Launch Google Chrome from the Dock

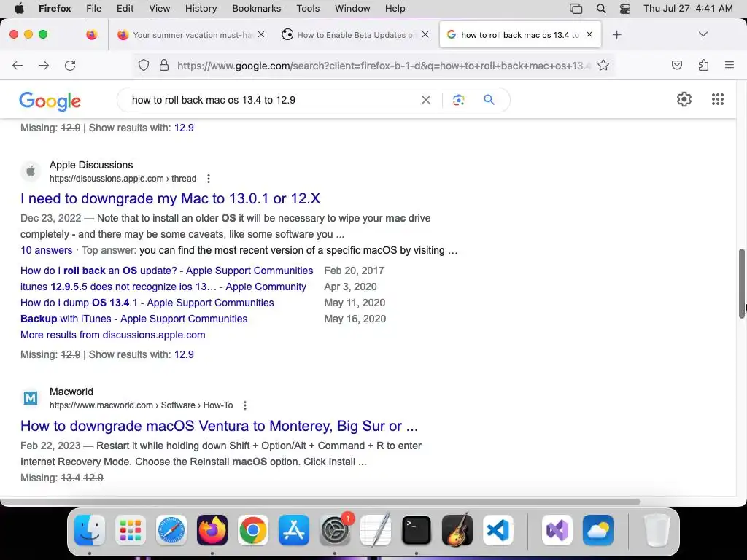point(253,530)
